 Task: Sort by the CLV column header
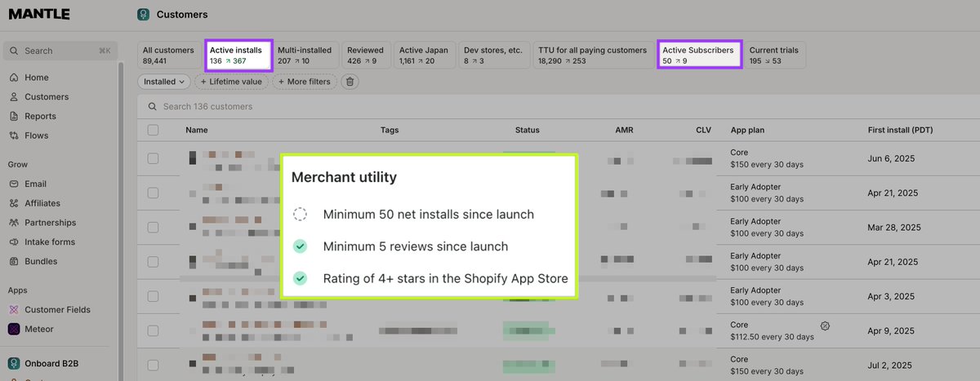tap(704, 130)
